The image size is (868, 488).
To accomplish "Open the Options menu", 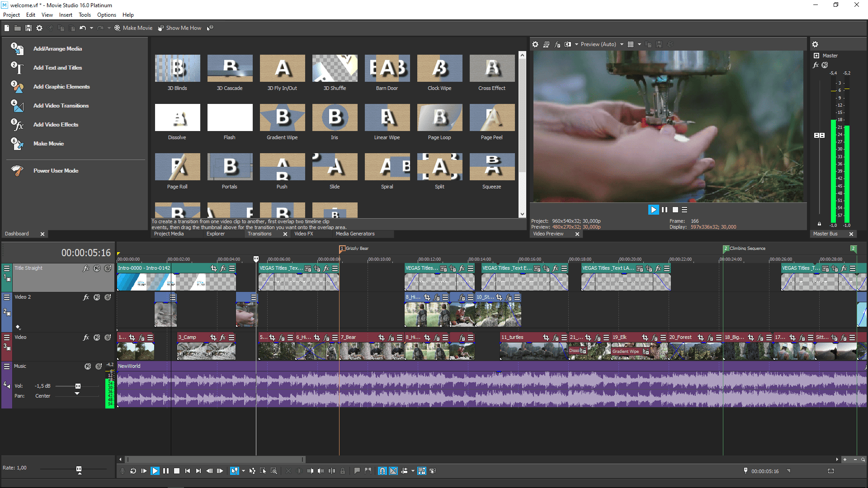I will click(107, 15).
